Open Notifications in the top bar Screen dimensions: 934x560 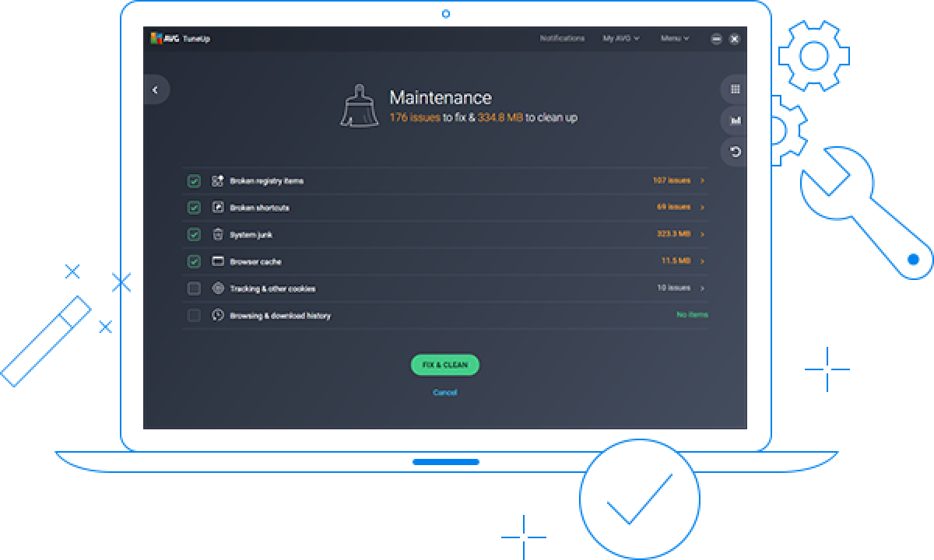click(562, 38)
